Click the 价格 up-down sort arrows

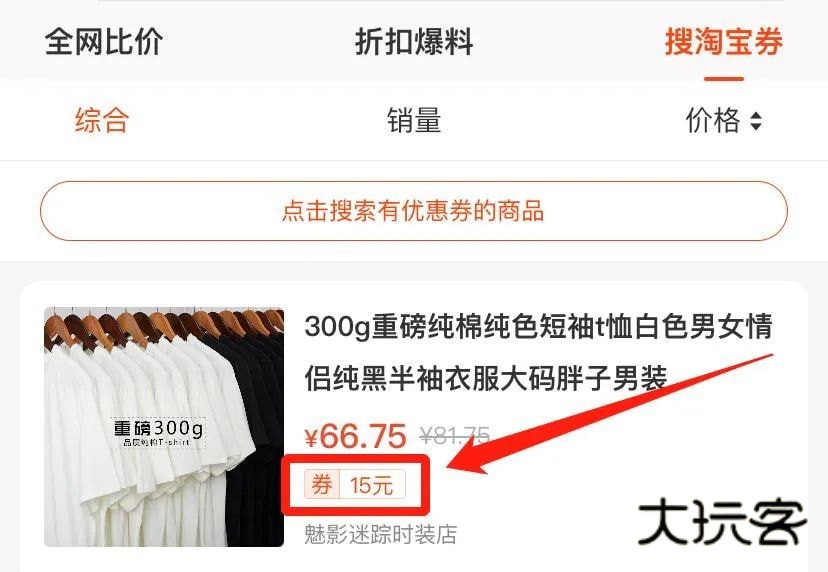[756, 121]
